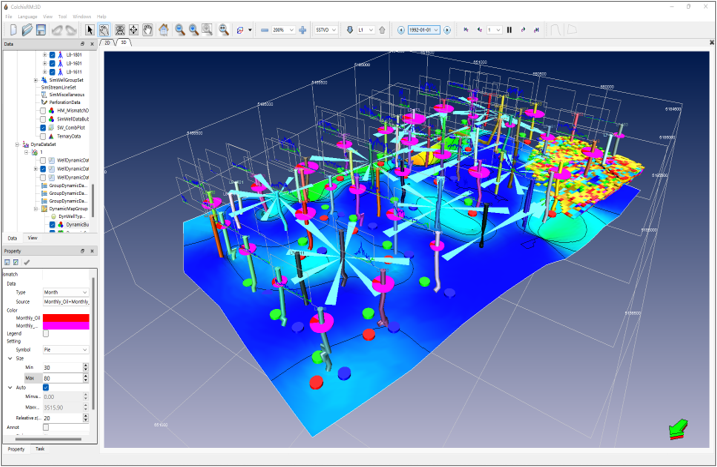Click the fit-all arrows icon
The image size is (717, 467).
[134, 30]
